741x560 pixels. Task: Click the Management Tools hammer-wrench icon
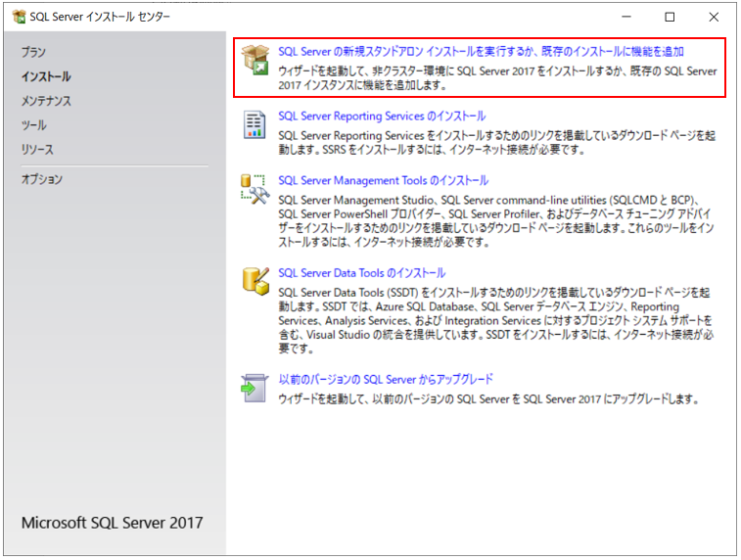point(255,189)
